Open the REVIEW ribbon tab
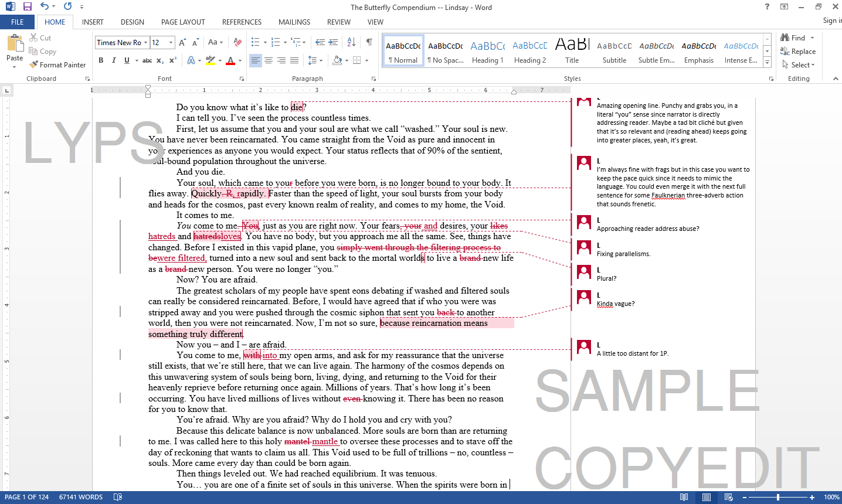The image size is (842, 504). 338,22
